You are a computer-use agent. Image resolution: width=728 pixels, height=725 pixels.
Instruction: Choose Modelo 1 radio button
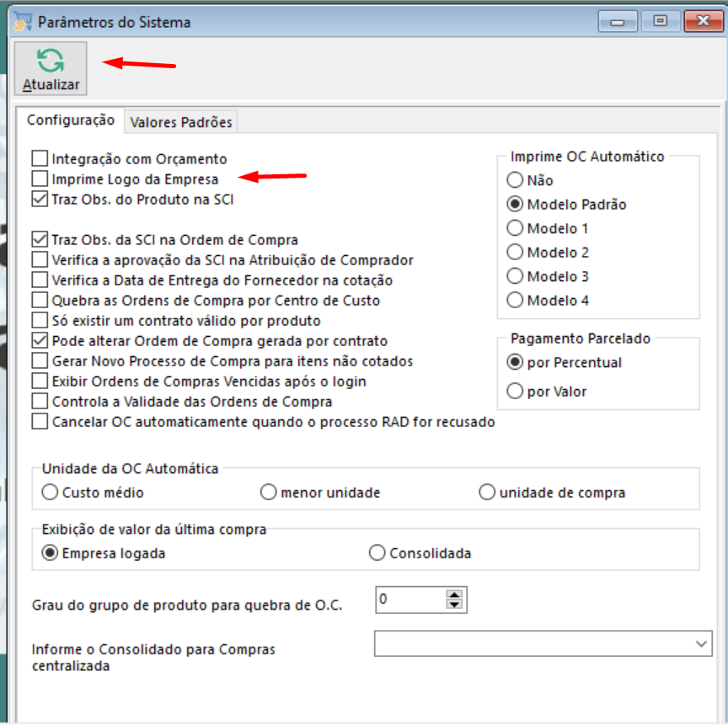point(515,228)
